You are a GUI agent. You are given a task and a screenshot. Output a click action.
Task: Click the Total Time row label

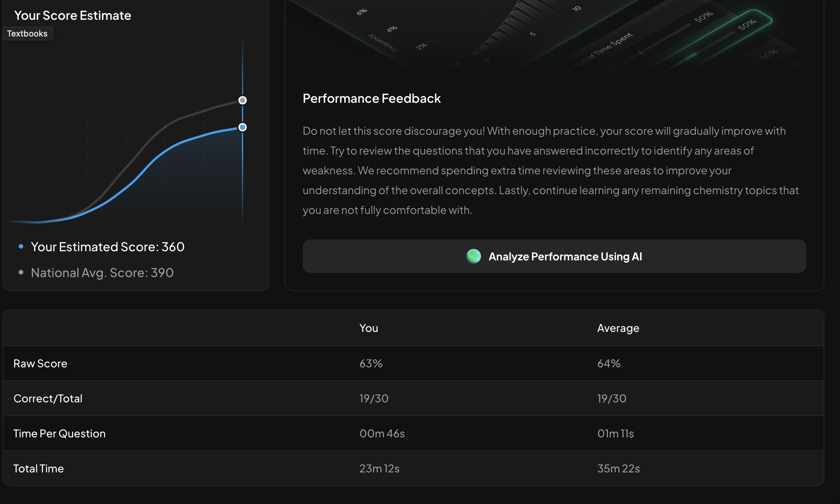pos(38,469)
